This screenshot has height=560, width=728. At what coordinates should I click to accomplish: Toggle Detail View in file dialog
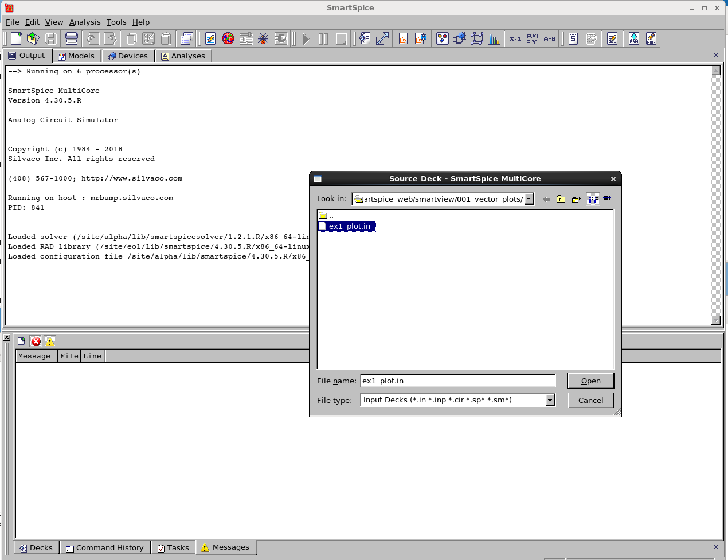(607, 199)
